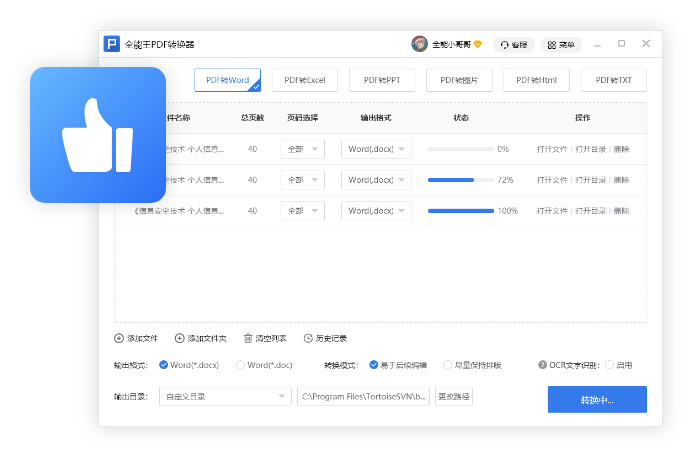
Task: Switch to the PDF转Excel tab
Action: [304, 80]
